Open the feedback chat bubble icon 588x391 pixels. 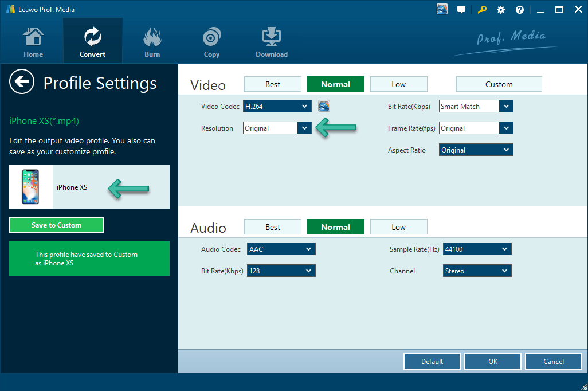tap(461, 10)
